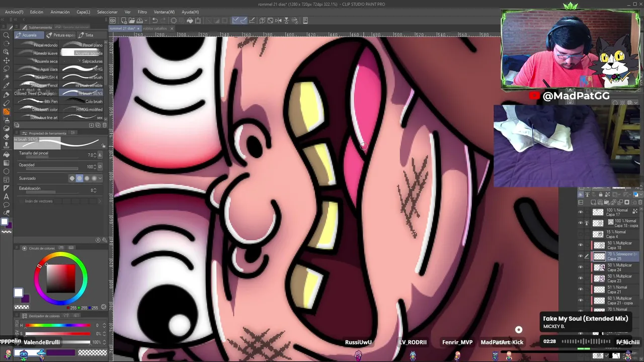Select the Eyedropper tool

pyautogui.click(x=6, y=86)
